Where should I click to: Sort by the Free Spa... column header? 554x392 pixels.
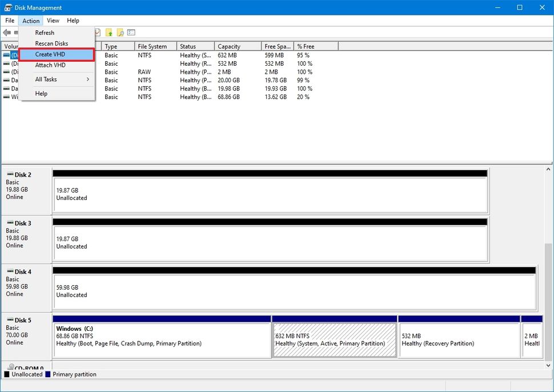[x=278, y=46]
